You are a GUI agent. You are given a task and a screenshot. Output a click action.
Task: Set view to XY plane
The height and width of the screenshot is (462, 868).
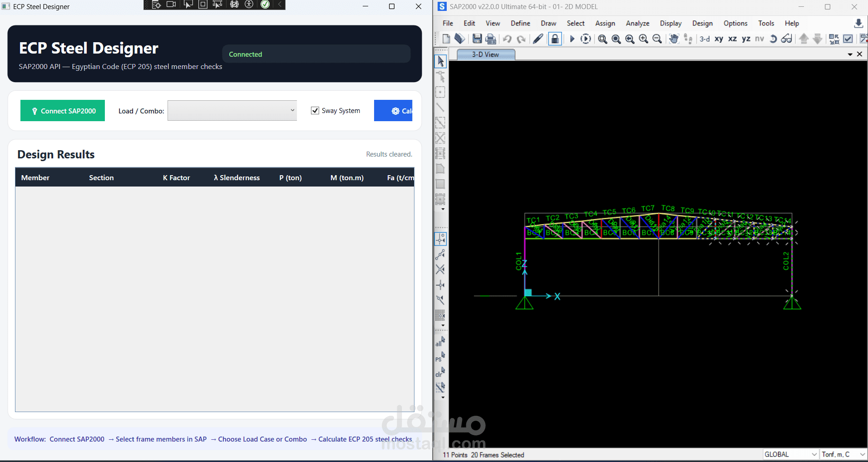coord(719,39)
